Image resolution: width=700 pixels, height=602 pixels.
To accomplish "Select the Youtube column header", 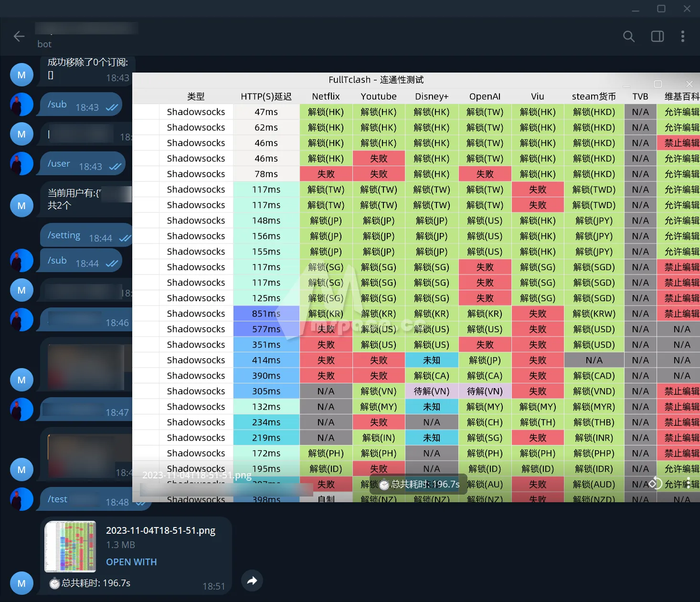I will click(379, 96).
